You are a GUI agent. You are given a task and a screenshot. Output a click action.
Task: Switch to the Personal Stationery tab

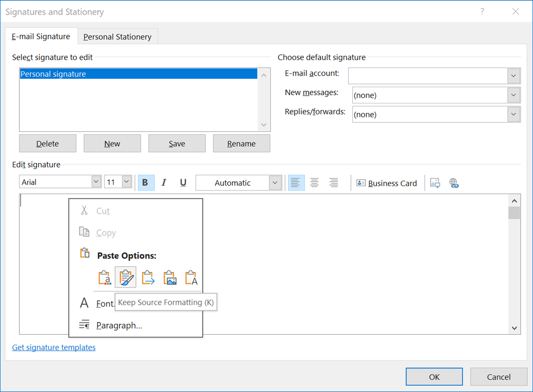point(118,37)
